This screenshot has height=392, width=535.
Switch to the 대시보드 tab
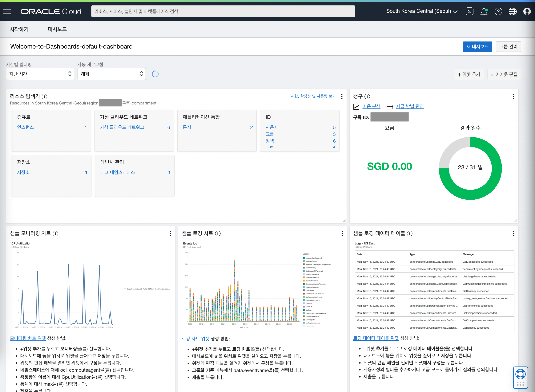(57, 29)
